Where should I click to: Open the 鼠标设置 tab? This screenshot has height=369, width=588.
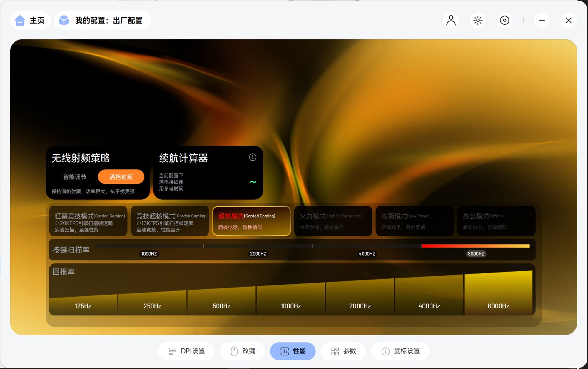pos(400,351)
